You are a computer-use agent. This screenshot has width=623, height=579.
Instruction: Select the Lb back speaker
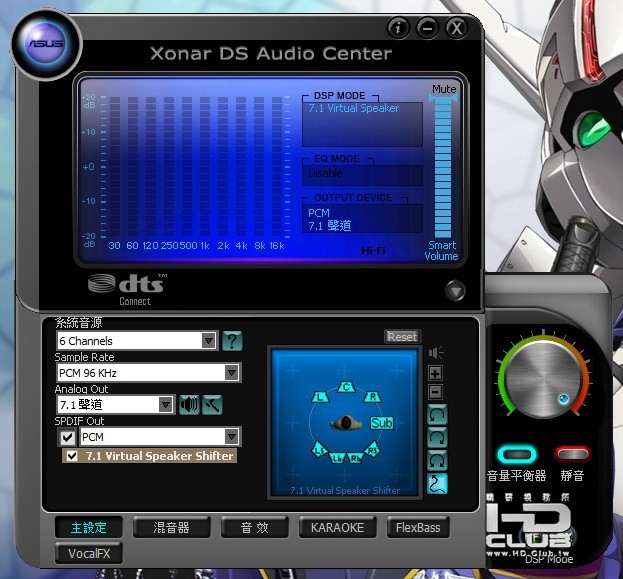[x=337, y=458]
